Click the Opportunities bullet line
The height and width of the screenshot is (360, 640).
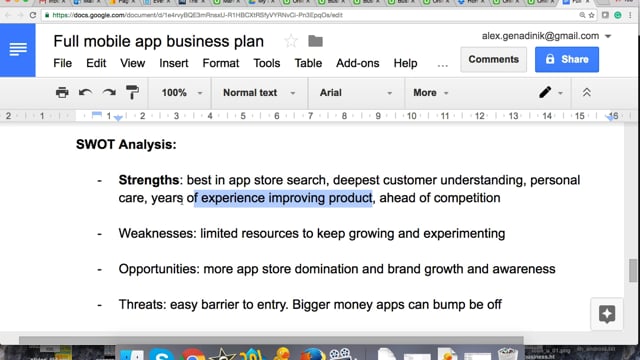(x=337, y=269)
